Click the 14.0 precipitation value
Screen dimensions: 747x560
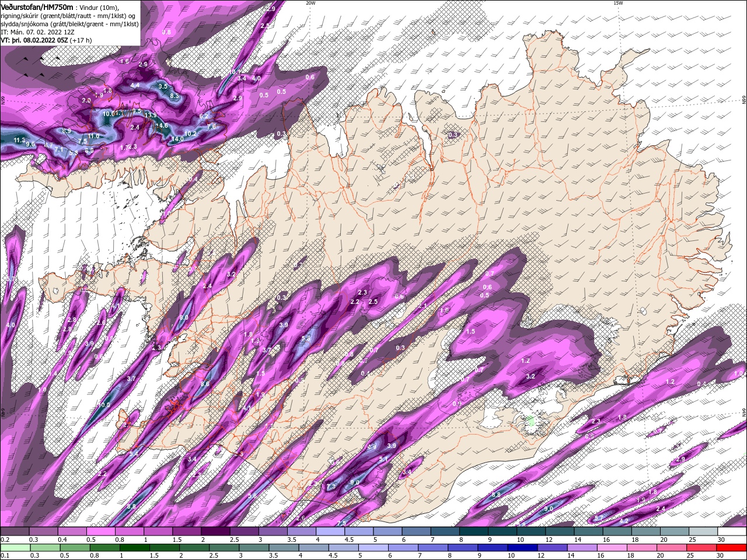176,139
